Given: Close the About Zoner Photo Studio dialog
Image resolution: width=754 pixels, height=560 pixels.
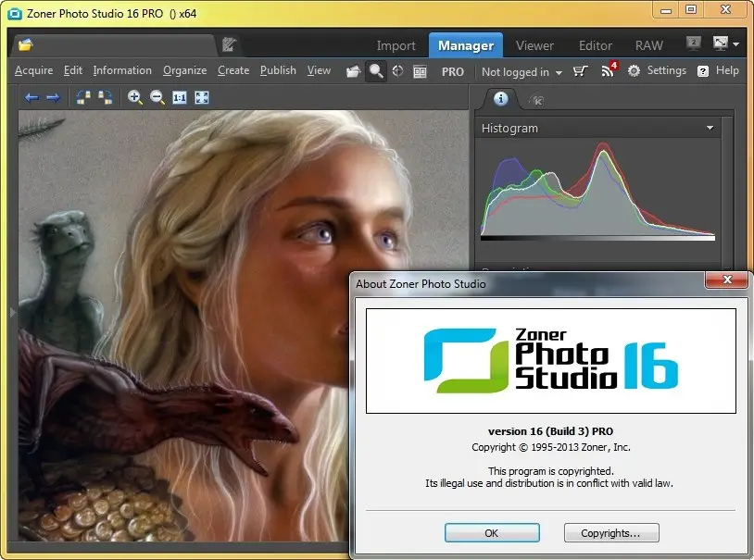Looking at the screenshot, I should tap(727, 280).
